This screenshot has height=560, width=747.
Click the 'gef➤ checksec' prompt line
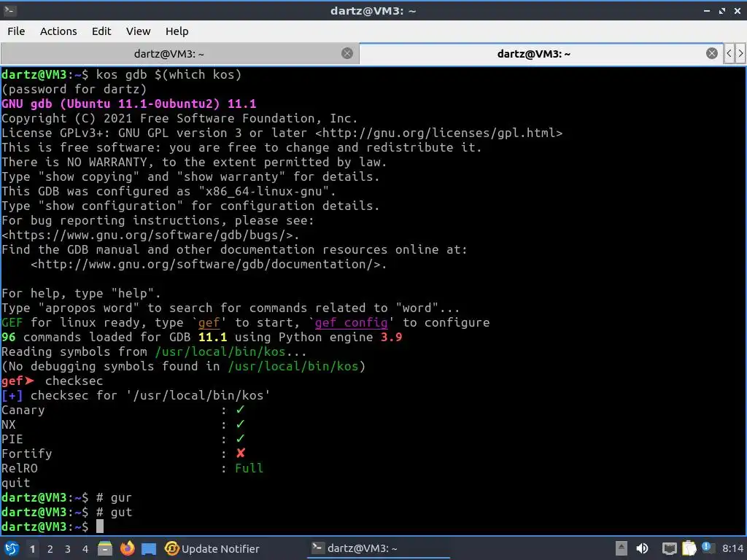53,381
